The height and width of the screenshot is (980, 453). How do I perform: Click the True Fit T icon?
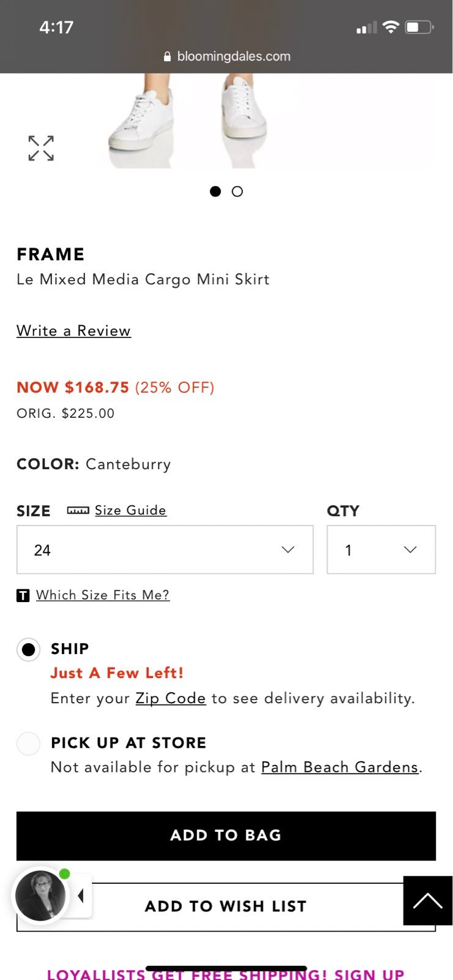tap(23, 595)
